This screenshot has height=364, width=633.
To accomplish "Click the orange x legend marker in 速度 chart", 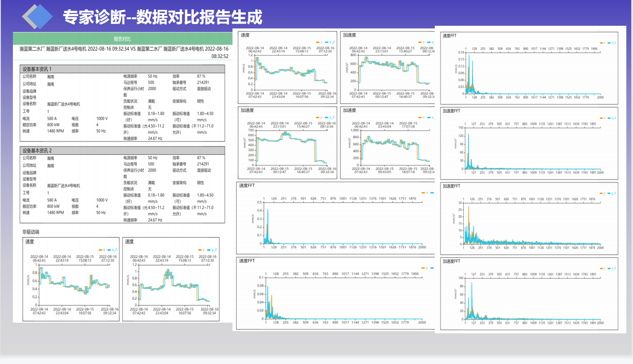I will pyautogui.click(x=100, y=250).
